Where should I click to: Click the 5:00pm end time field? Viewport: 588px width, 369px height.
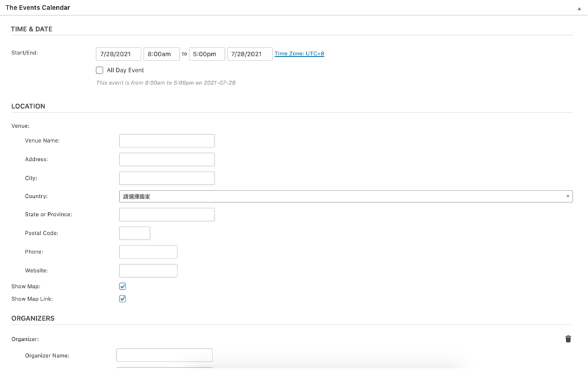(207, 54)
